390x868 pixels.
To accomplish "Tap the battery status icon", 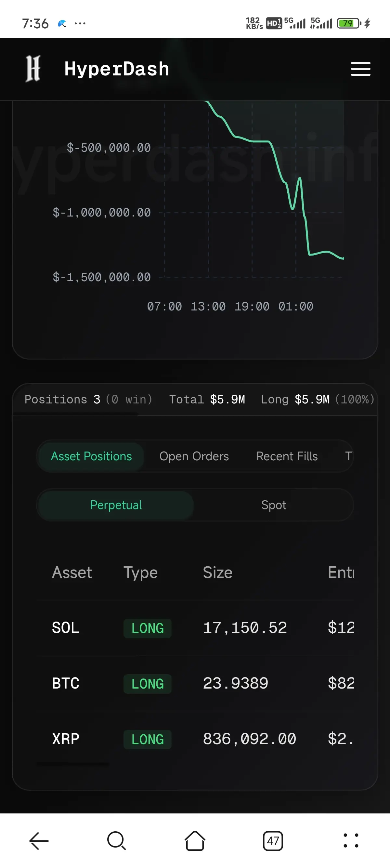I will point(349,23).
